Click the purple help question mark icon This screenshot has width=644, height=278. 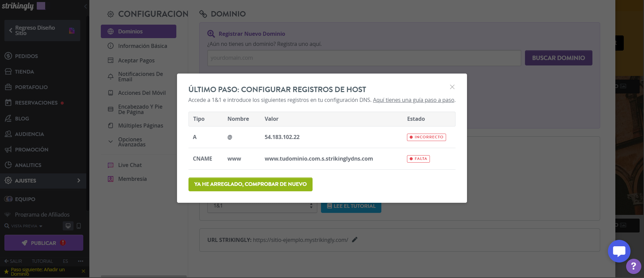pyautogui.click(x=634, y=267)
